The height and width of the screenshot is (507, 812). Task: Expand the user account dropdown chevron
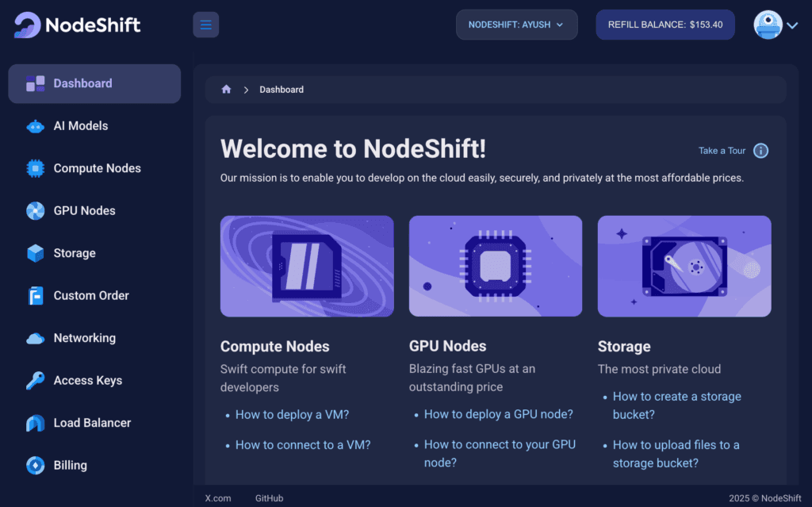coord(792,25)
